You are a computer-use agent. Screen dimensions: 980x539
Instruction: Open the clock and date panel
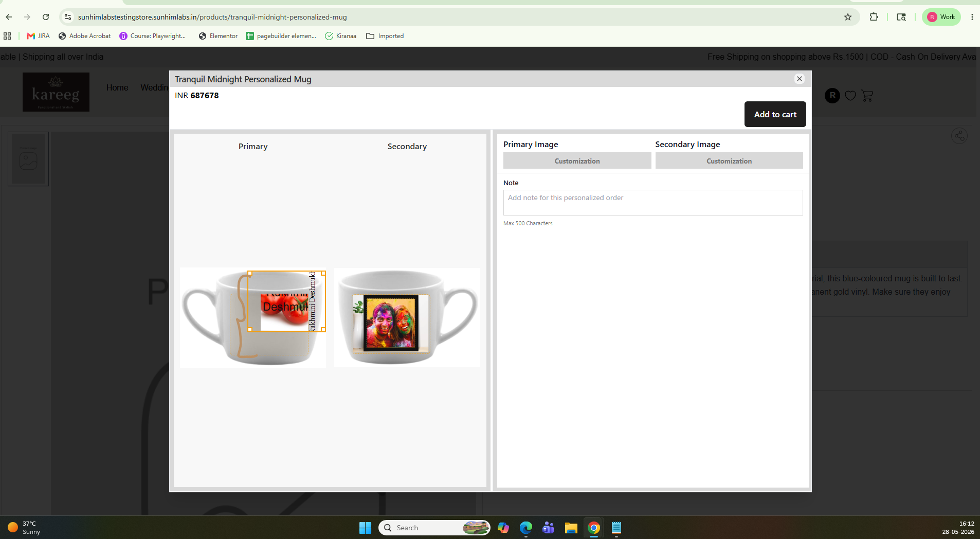click(x=958, y=528)
